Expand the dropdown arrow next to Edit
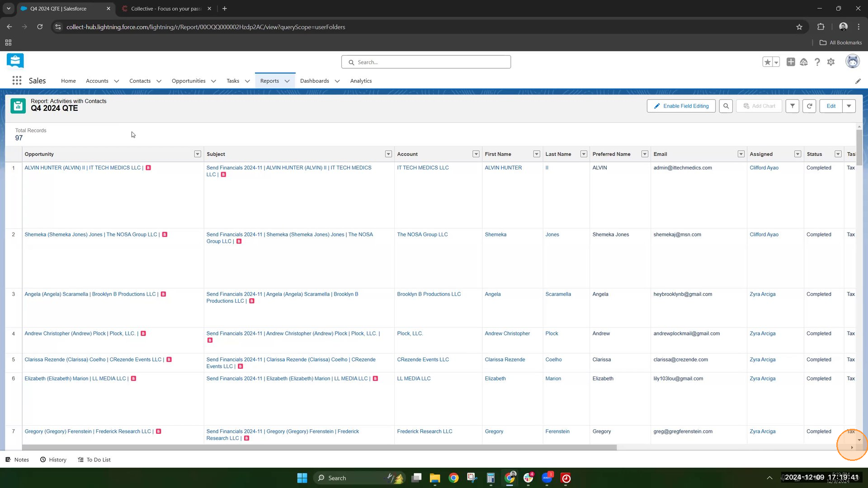Viewport: 868px width, 488px height. pyautogui.click(x=849, y=106)
